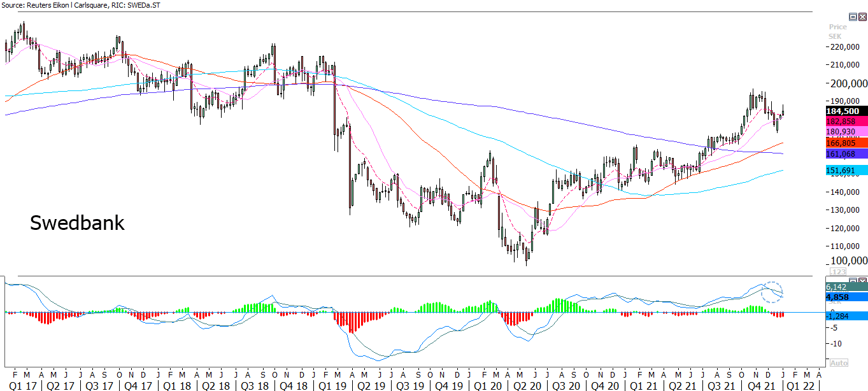This screenshot has width=868, height=391.
Task: Select the 161,068 purple average label
Action: [x=846, y=153]
